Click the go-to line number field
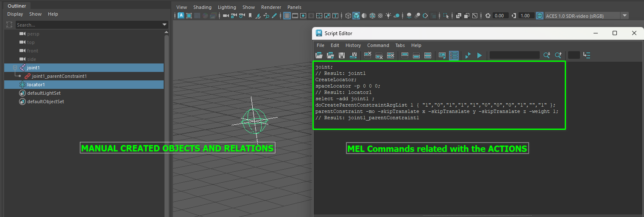Viewport: 644px width, 217px height. tap(574, 55)
